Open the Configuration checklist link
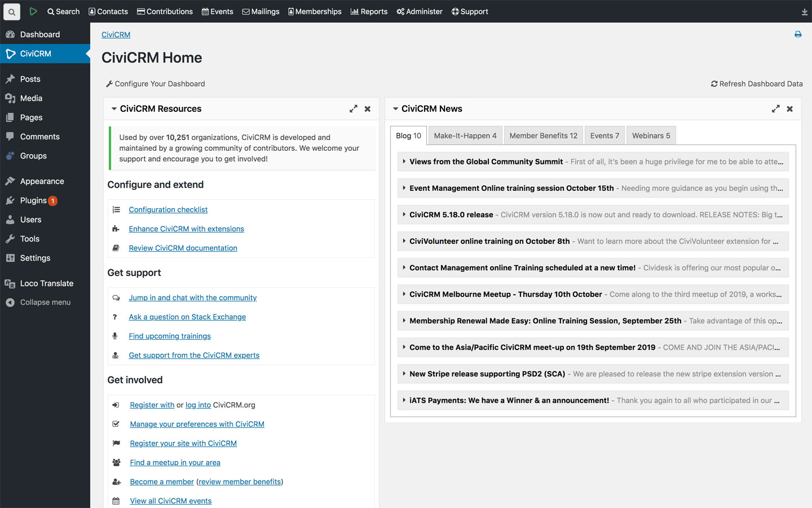 168,209
